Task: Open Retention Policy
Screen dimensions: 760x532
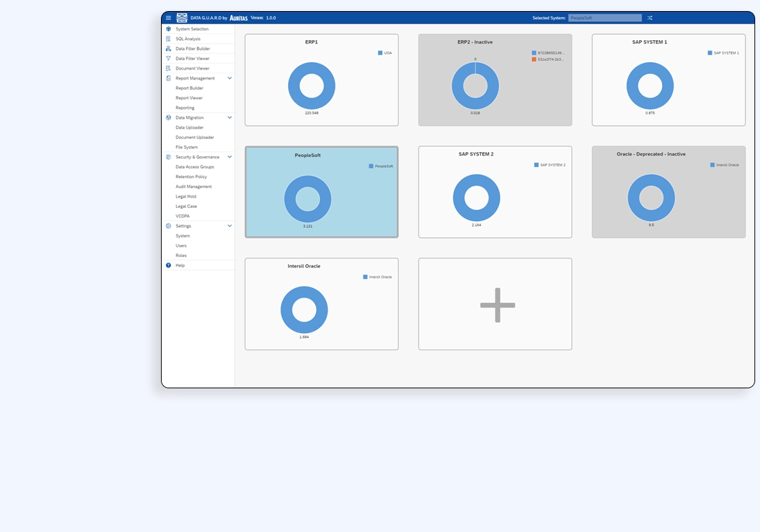Action: [x=191, y=177]
